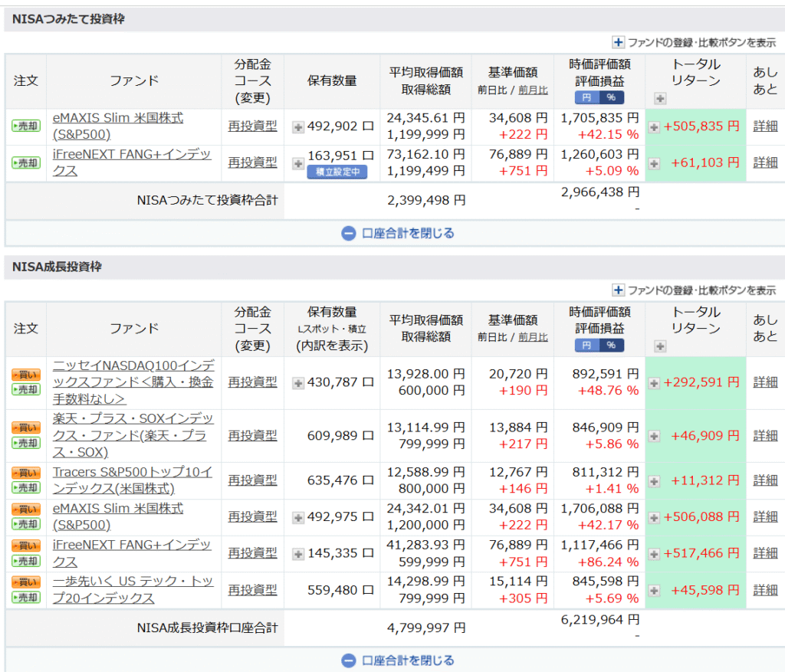Screen dimensions: 785x672
Task: Open 詳細 for the +505,835円 row
Action: (x=766, y=126)
